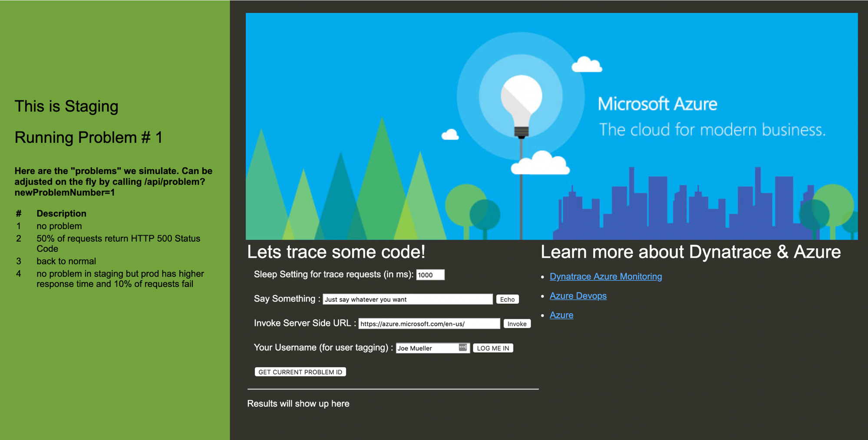Click 'The cloud for modern business.' banner text
Viewport: 868px width, 440px height.
click(x=712, y=130)
